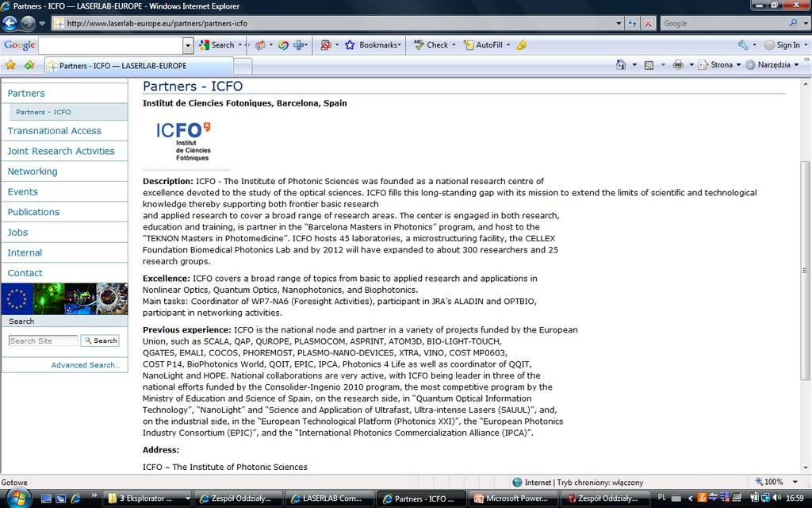Click the ICFO logo image
The height and width of the screenshot is (508, 812).
pos(184,141)
